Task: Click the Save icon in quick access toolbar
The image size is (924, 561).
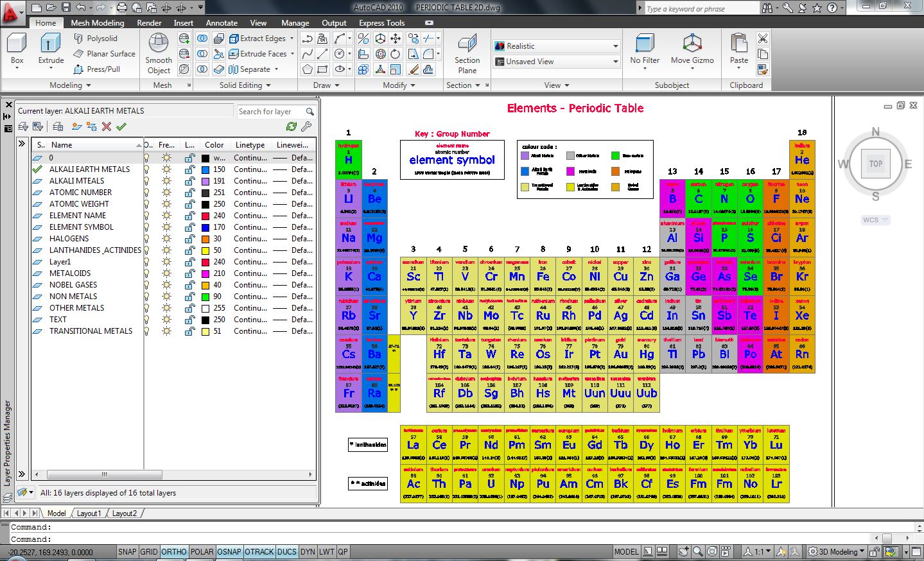Action: tap(66, 8)
